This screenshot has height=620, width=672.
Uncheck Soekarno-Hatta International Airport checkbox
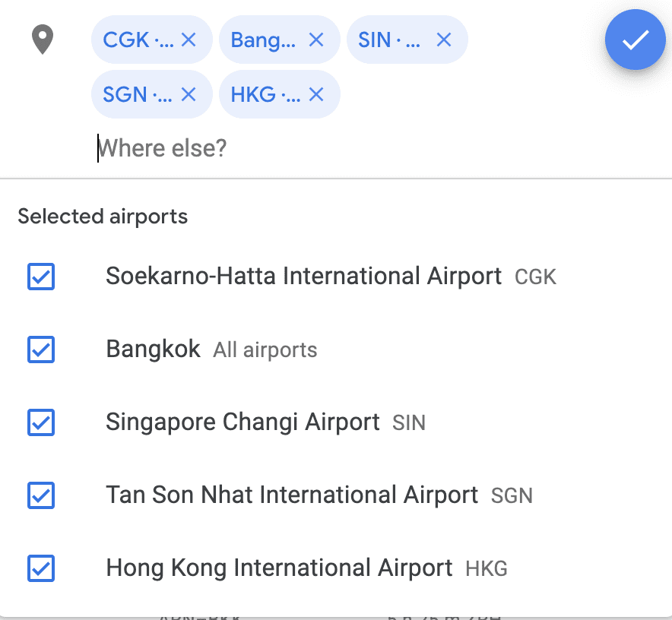pos(41,277)
